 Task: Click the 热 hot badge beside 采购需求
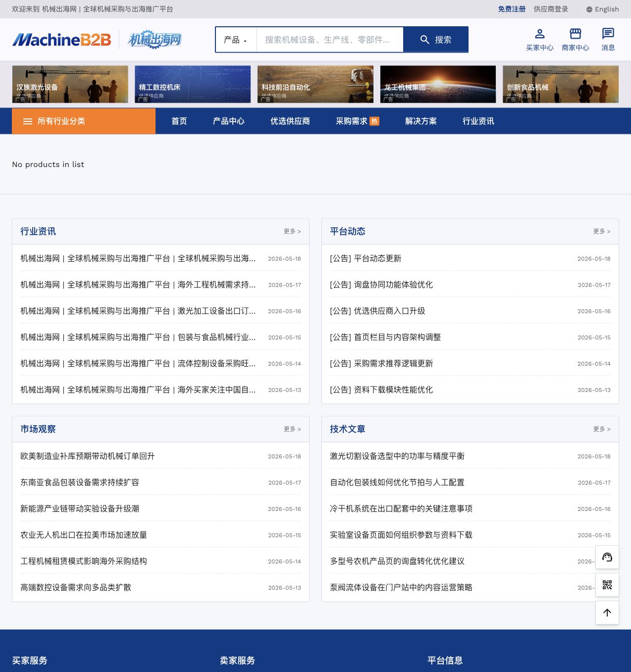(x=374, y=121)
